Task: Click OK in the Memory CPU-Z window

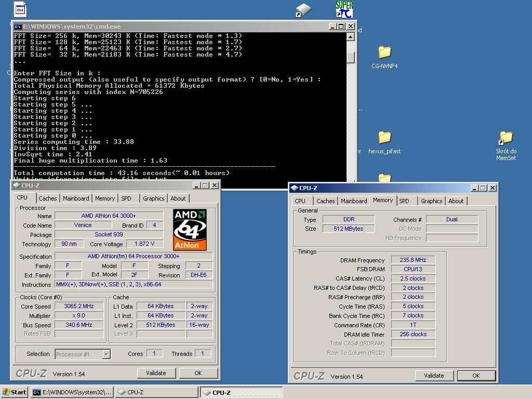Action: [476, 376]
